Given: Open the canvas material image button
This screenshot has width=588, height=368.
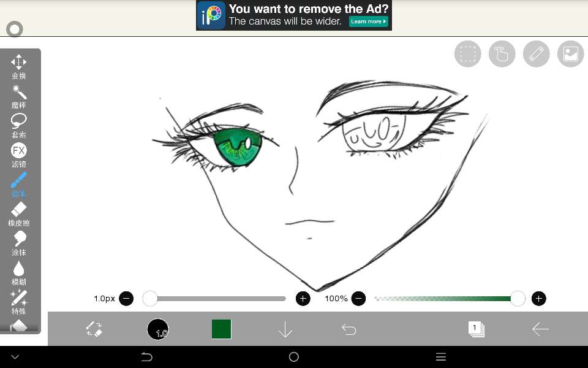Looking at the screenshot, I should point(571,54).
